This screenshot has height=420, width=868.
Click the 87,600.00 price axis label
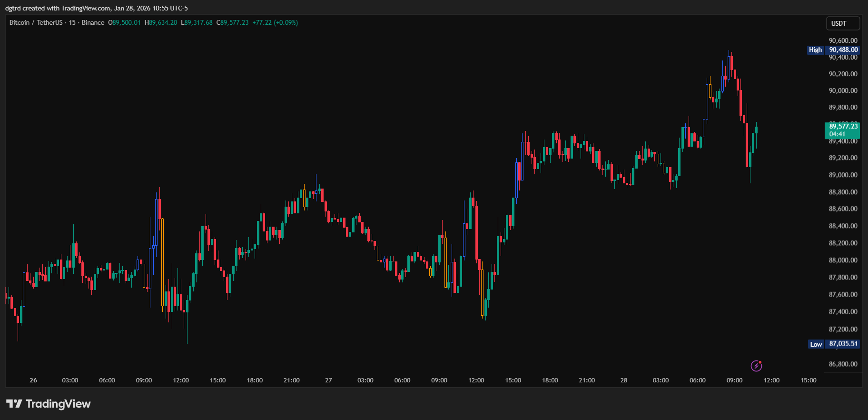843,294
